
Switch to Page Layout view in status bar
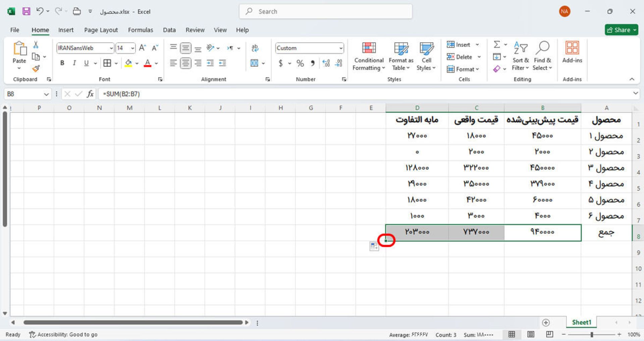point(531,334)
